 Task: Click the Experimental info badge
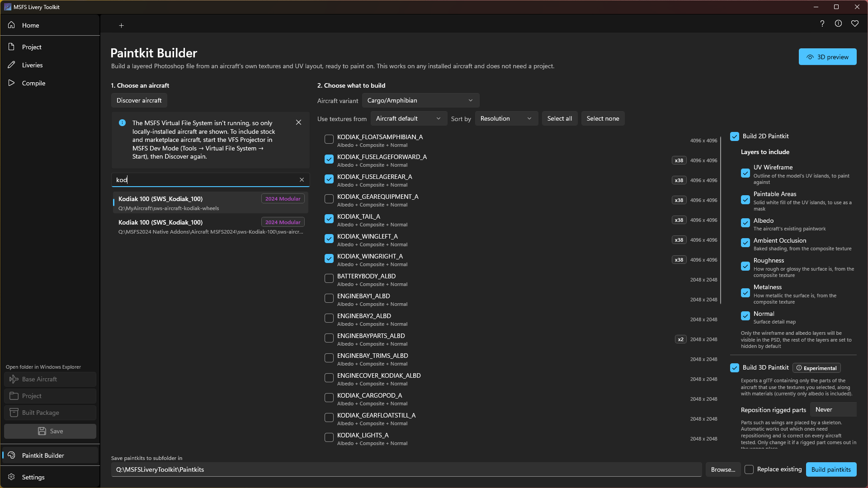pos(817,368)
